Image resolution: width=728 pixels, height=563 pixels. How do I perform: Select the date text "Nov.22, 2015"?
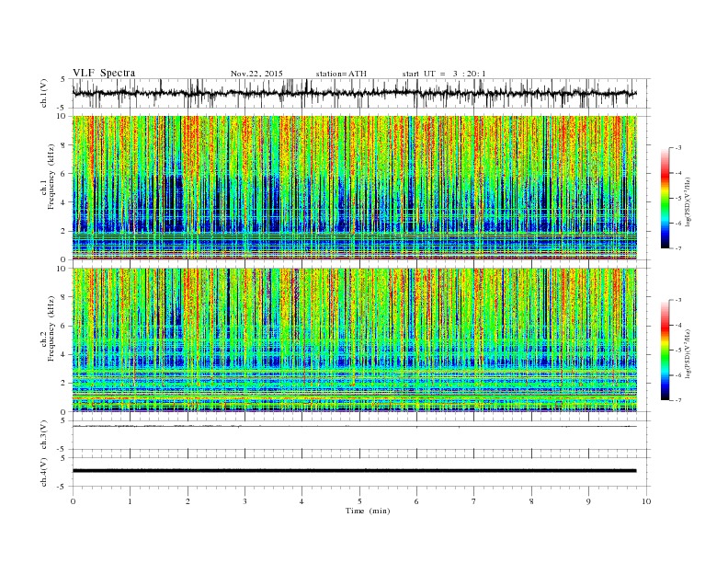pyautogui.click(x=256, y=74)
